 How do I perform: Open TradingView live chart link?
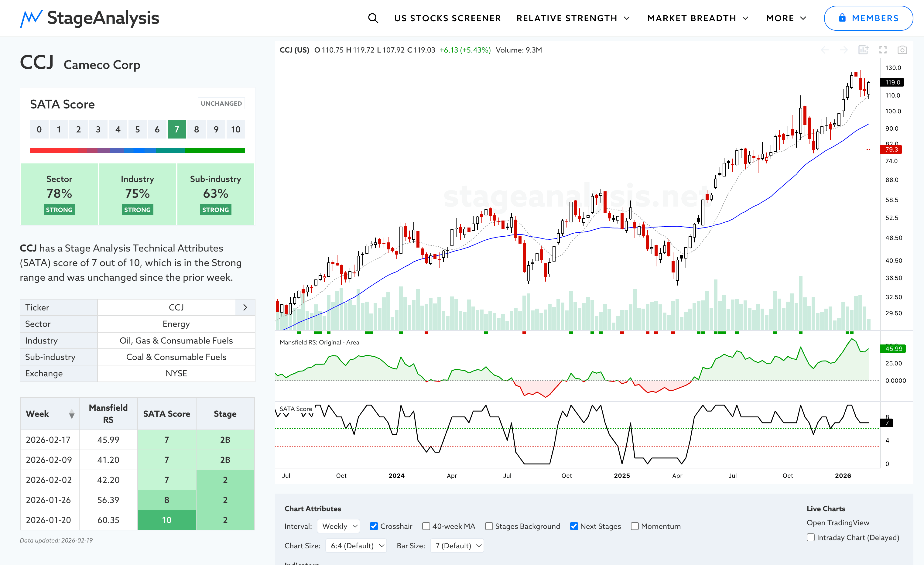coord(837,522)
